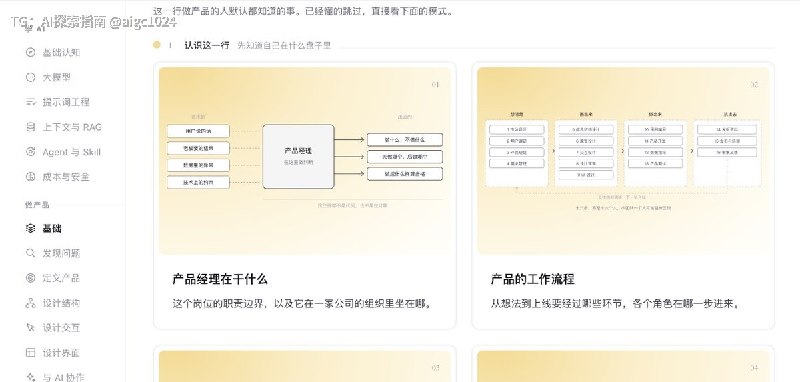The width and height of the screenshot is (800, 382).
Task: Click the 上下文与 RAG database icon
Action: (x=30, y=127)
